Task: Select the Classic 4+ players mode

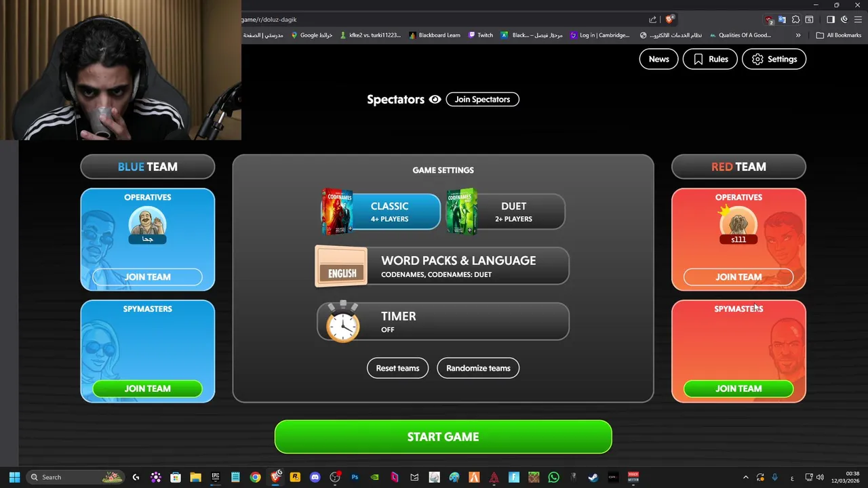Action: (x=380, y=211)
